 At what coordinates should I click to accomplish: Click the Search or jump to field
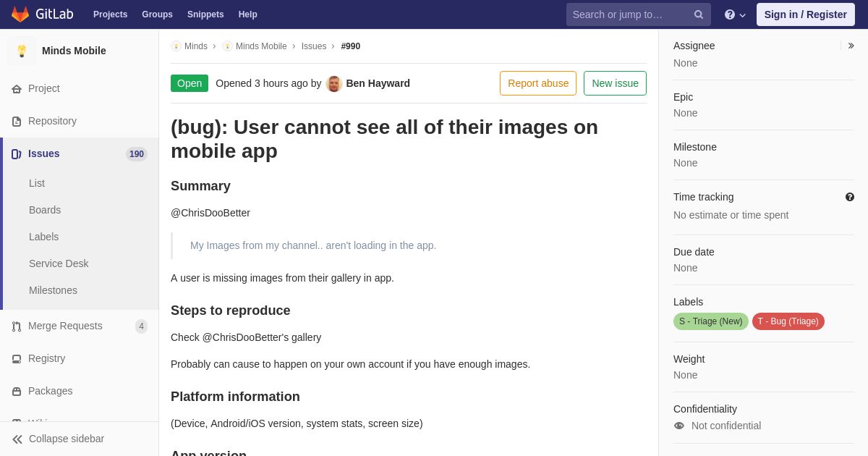click(630, 14)
